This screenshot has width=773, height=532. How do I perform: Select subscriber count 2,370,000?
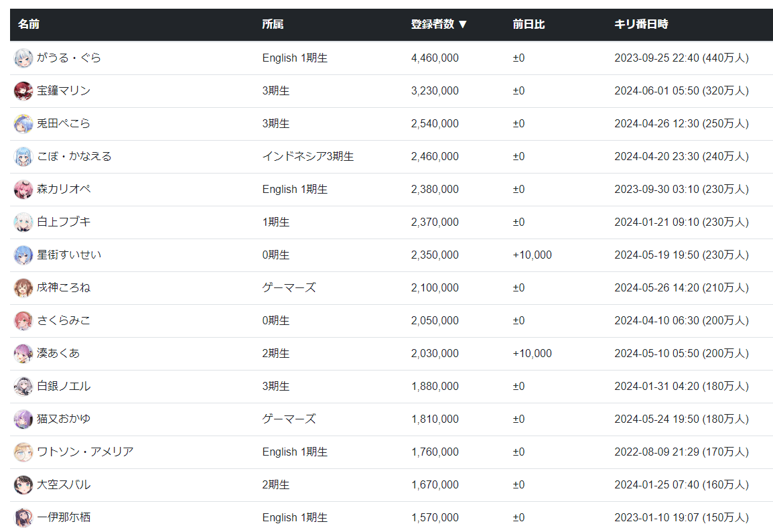tap(435, 222)
